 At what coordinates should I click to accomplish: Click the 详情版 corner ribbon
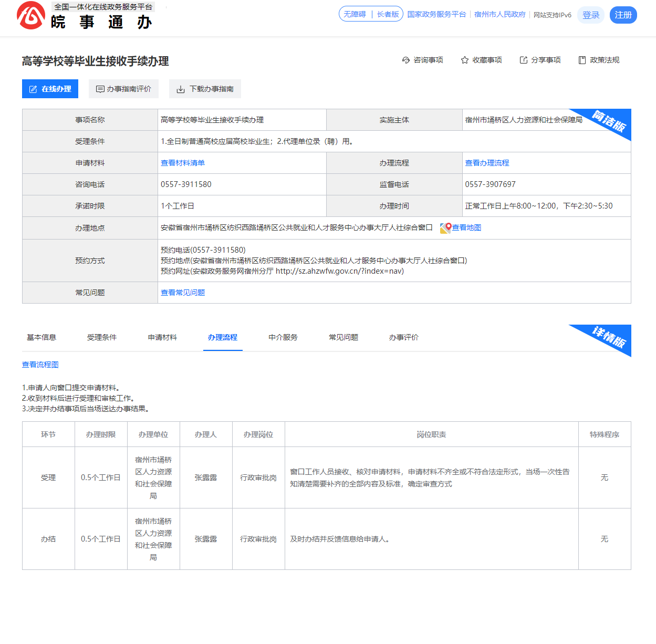[609, 337]
